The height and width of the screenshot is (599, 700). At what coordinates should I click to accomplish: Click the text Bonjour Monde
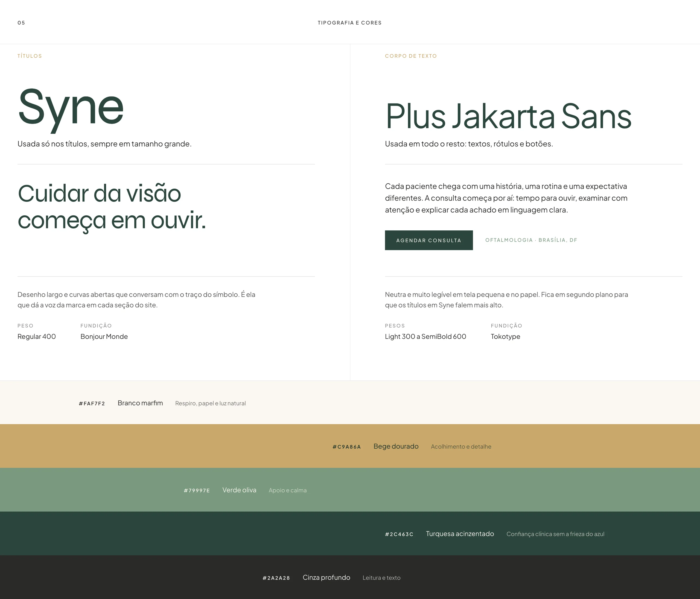(104, 336)
